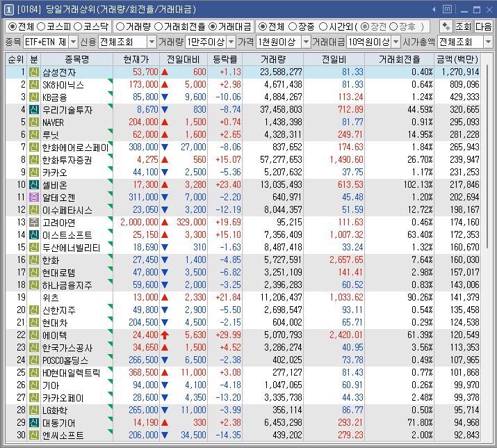This screenshot has width=497, height=448.
Task: Sort by the 현재가 column header
Action: [x=136, y=59]
